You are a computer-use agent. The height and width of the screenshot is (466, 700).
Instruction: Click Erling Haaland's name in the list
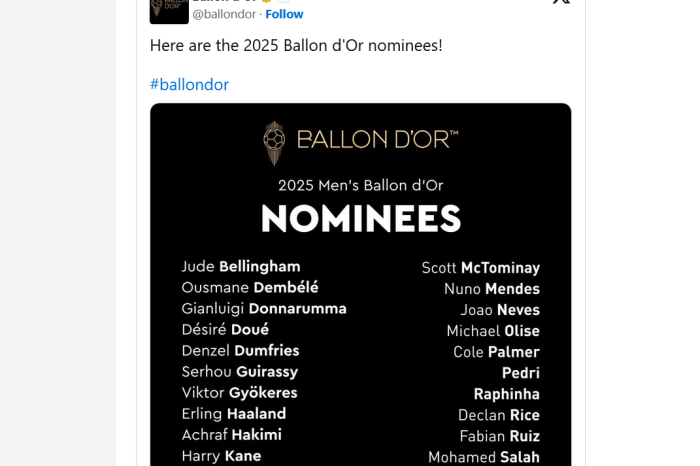point(234,414)
